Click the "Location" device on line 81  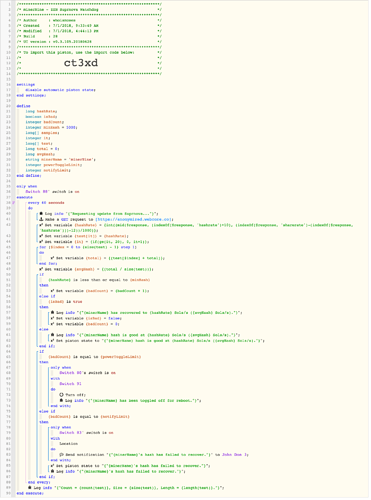tap(69, 444)
